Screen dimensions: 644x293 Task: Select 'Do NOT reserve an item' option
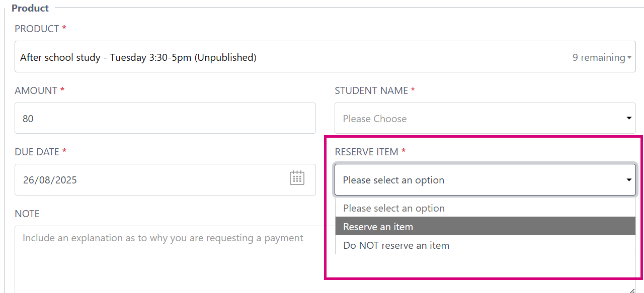(396, 246)
